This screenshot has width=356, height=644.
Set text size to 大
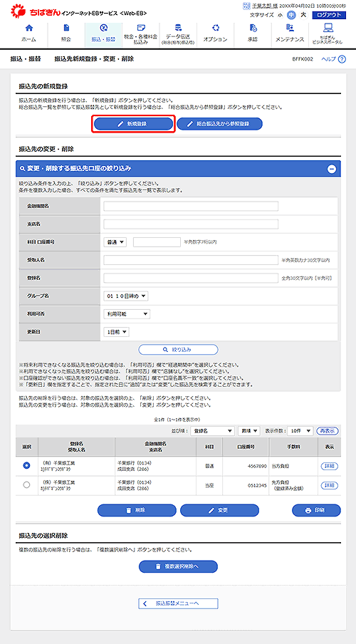click(x=303, y=15)
